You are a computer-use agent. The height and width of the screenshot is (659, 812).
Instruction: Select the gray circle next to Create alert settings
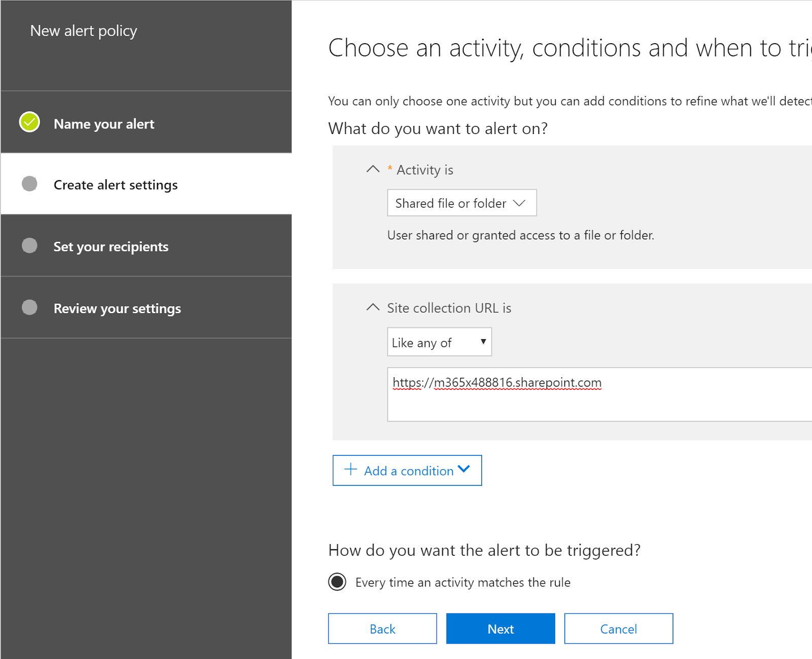tap(29, 184)
